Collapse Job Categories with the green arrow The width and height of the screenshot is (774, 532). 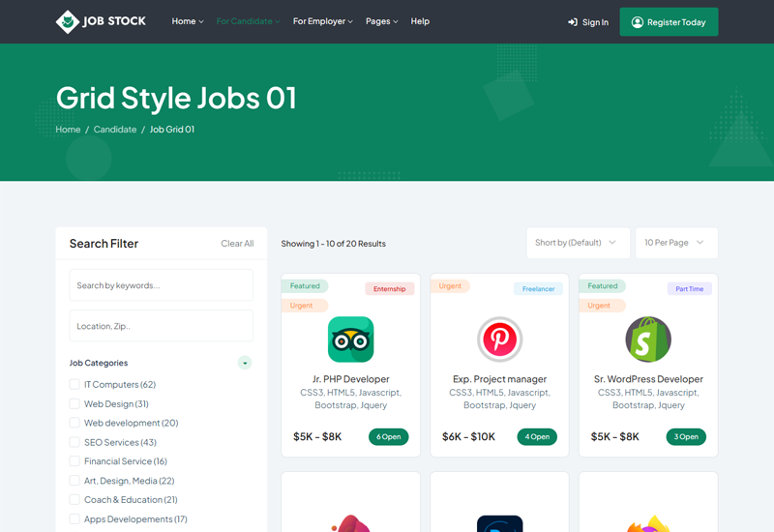(x=245, y=363)
